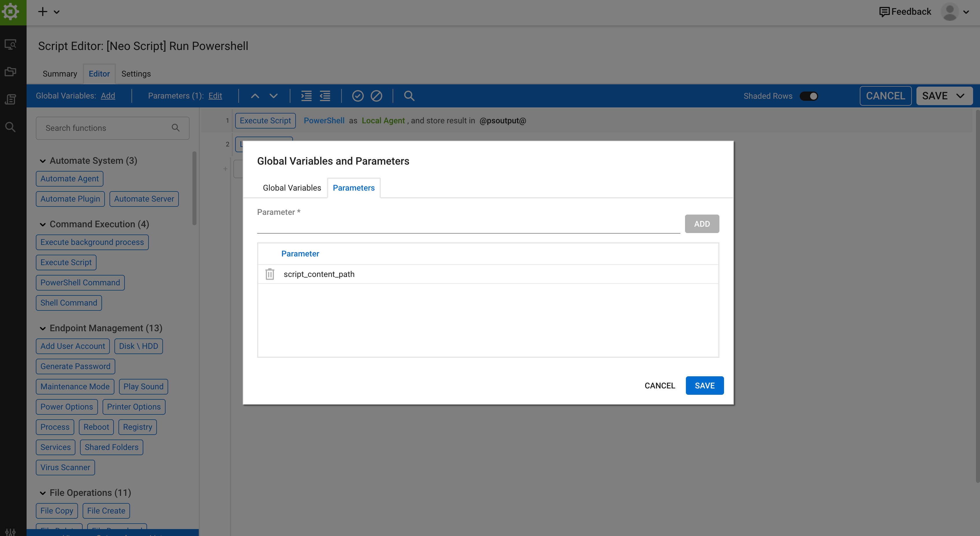Select the Shell Command function

(x=69, y=303)
